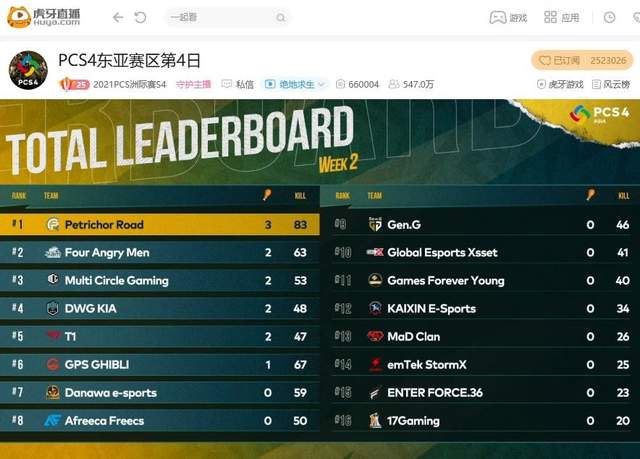This screenshot has width=640, height=459.
Task: Click KAIXIN E-Sports team logo
Action: 375,308
